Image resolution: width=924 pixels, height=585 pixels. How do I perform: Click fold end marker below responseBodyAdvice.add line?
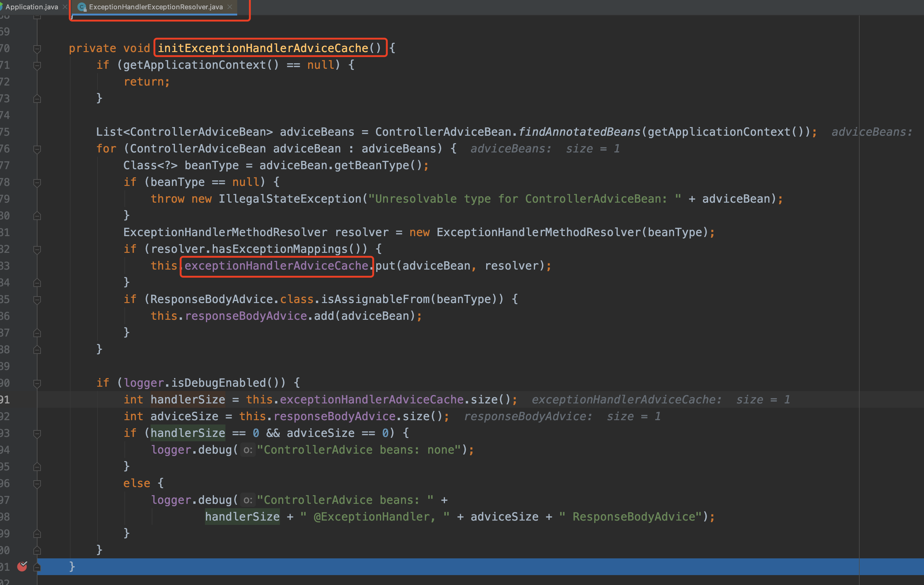tap(37, 333)
